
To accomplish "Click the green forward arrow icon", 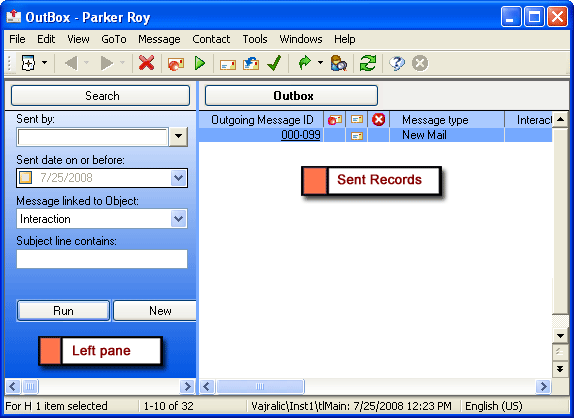I will pyautogui.click(x=305, y=63).
